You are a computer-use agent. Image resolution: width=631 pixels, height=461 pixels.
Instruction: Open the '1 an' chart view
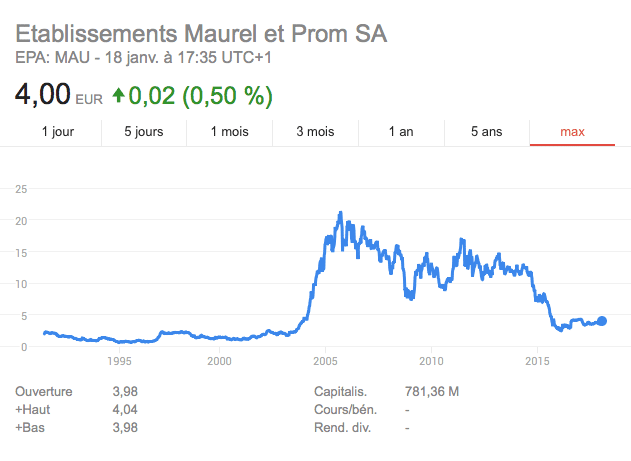pyautogui.click(x=401, y=131)
